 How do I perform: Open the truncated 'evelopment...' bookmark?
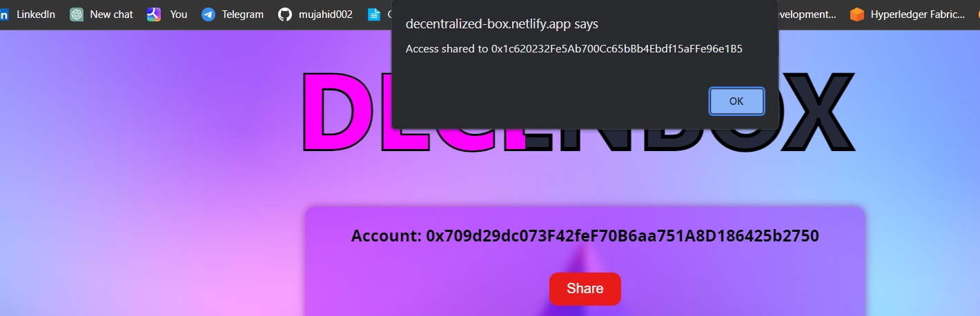pos(807,14)
